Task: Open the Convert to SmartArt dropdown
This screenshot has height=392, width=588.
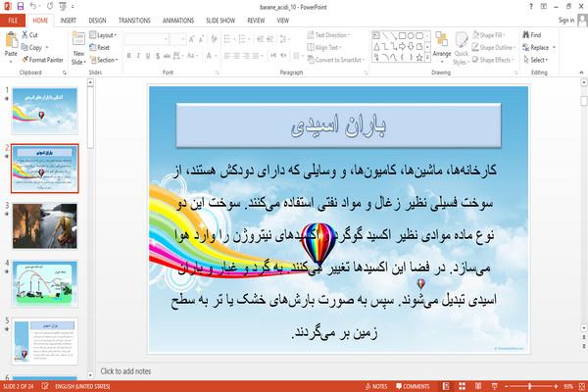Action: [336, 60]
